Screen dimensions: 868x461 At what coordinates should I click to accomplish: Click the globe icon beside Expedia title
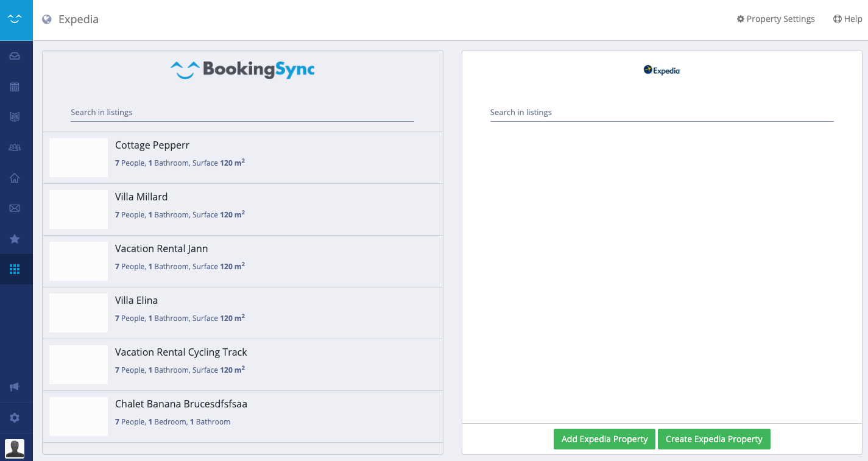[47, 19]
